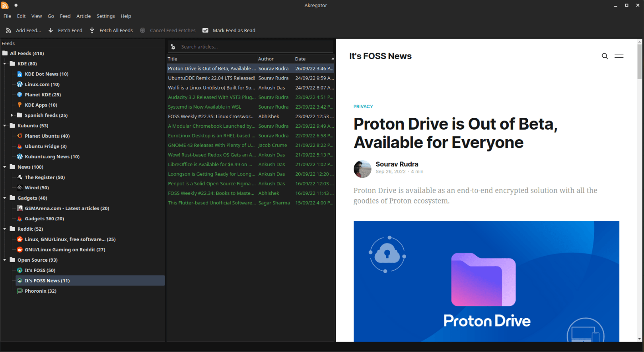The height and width of the screenshot is (352, 644).
Task: Click the Sourav Rudra author avatar
Action: point(362,169)
